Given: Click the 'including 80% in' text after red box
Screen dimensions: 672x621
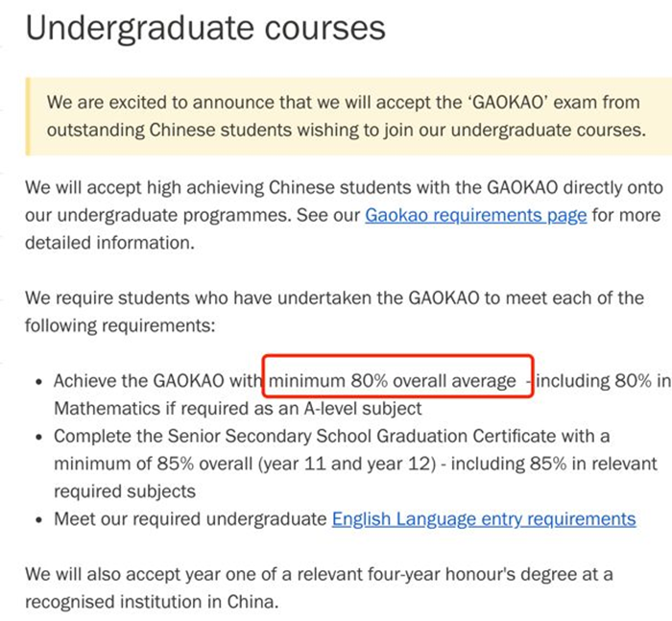Looking at the screenshot, I should point(603,381).
